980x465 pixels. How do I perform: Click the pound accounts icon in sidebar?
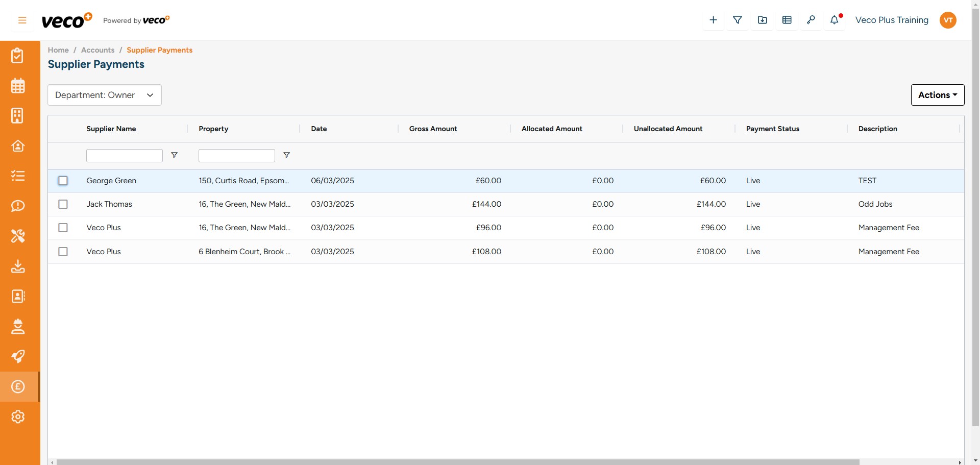pyautogui.click(x=18, y=386)
